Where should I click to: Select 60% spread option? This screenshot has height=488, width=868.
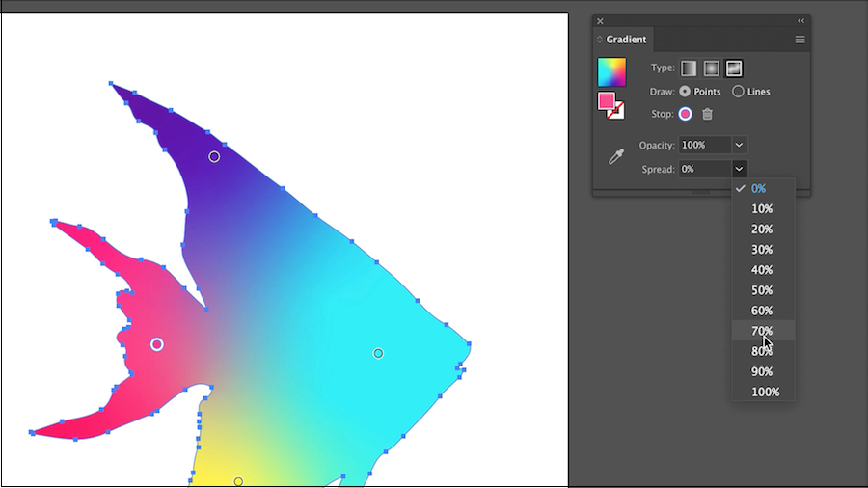point(764,311)
